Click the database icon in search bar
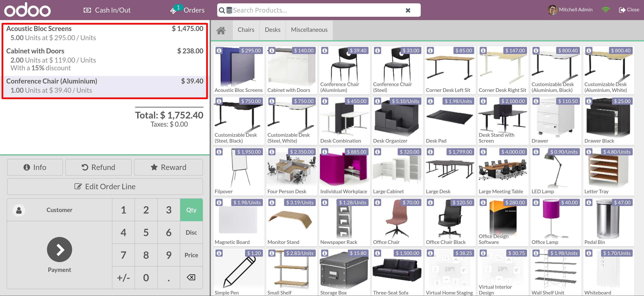Image resolution: width=644 pixels, height=296 pixels. pyautogui.click(x=229, y=10)
